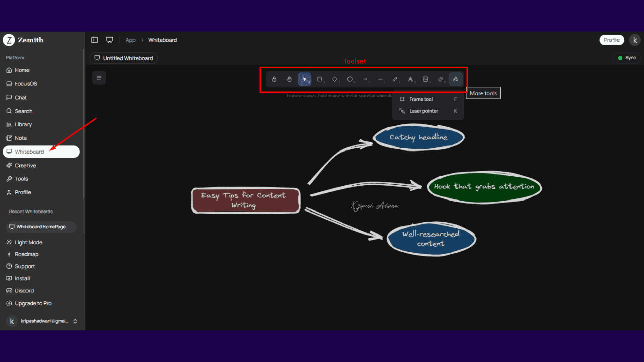The width and height of the screenshot is (644, 362).
Task: Select the Text tool
Action: [x=410, y=79]
